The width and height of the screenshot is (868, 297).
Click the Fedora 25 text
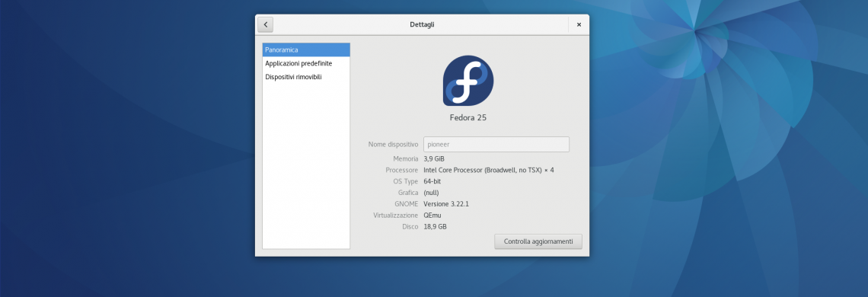(x=468, y=117)
